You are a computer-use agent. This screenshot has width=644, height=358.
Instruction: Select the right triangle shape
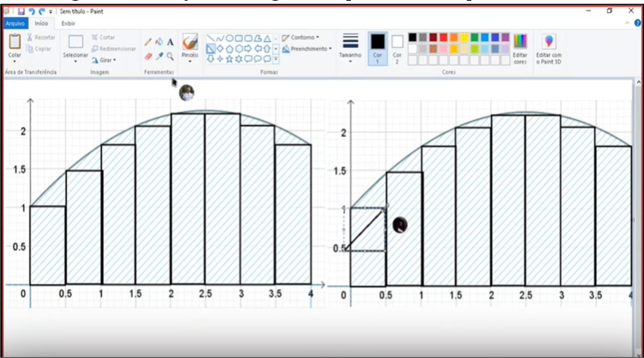pyautogui.click(x=211, y=49)
